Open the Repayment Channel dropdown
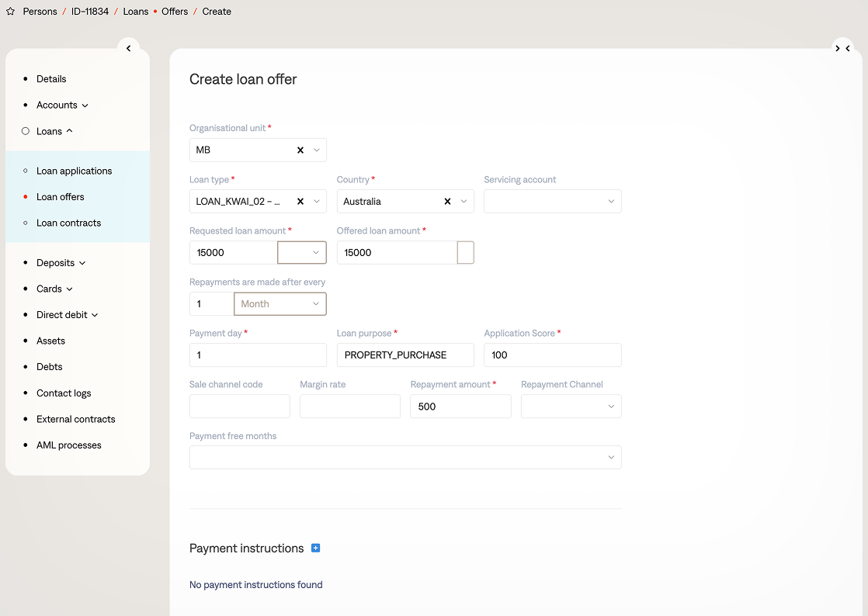Viewport: 868px width, 616px height. (571, 406)
